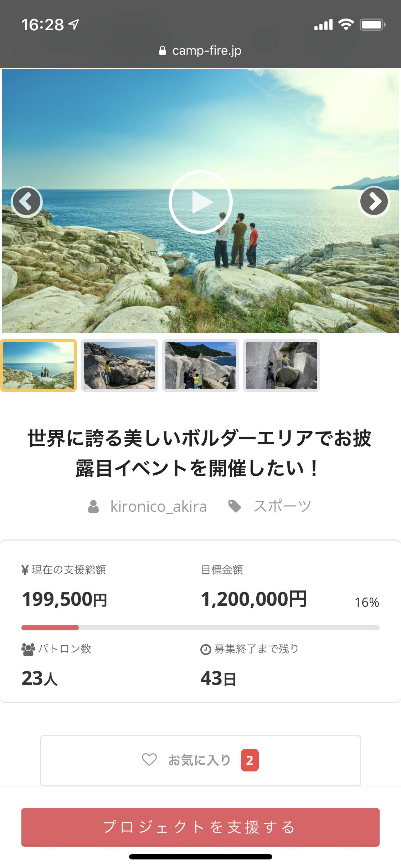Click the red favorites count badge 2
Viewport: 401px width, 868px height.
coord(250,760)
